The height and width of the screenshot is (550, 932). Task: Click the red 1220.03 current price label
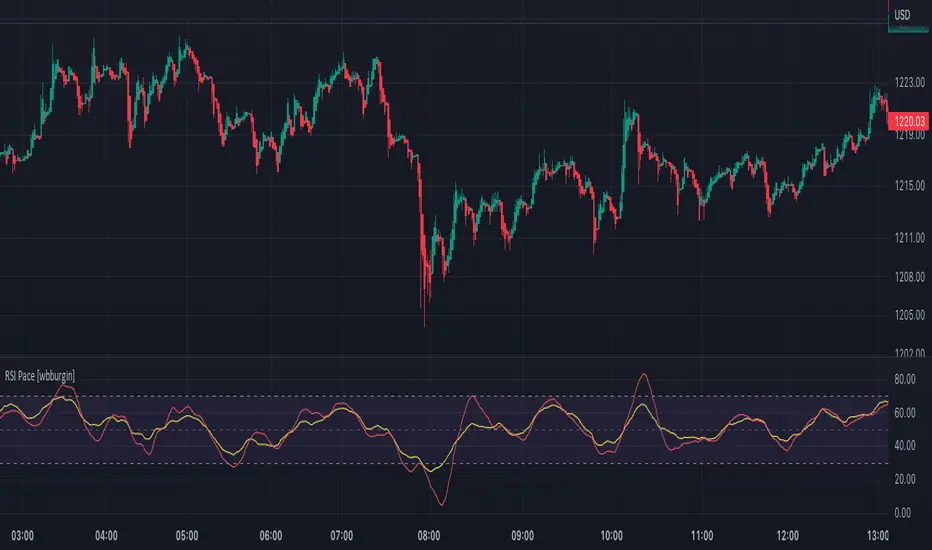pos(909,120)
